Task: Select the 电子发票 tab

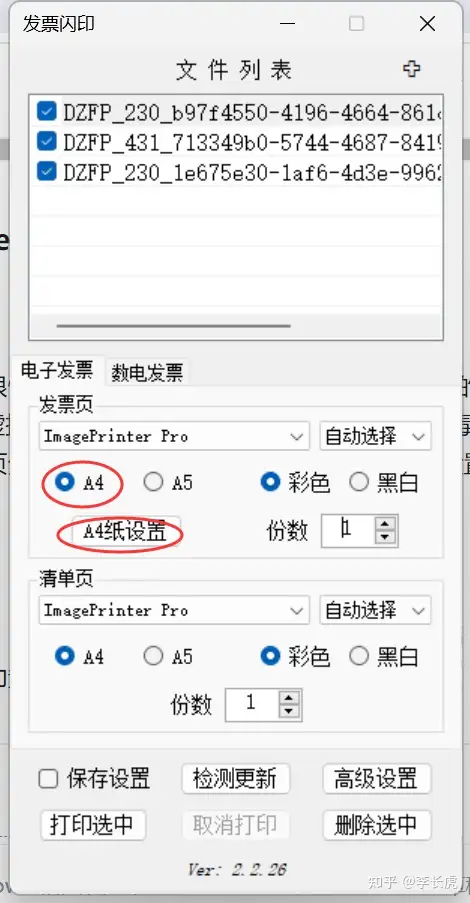Action: pyautogui.click(x=57, y=370)
